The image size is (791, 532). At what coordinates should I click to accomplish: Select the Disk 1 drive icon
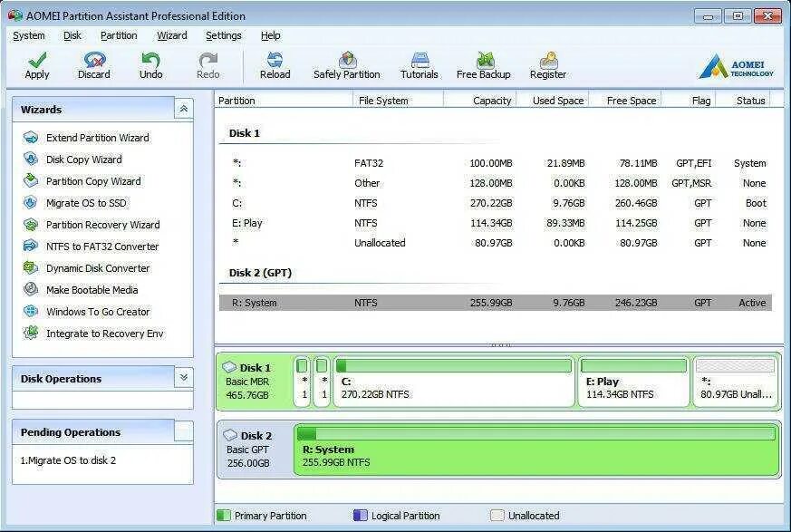click(x=229, y=367)
